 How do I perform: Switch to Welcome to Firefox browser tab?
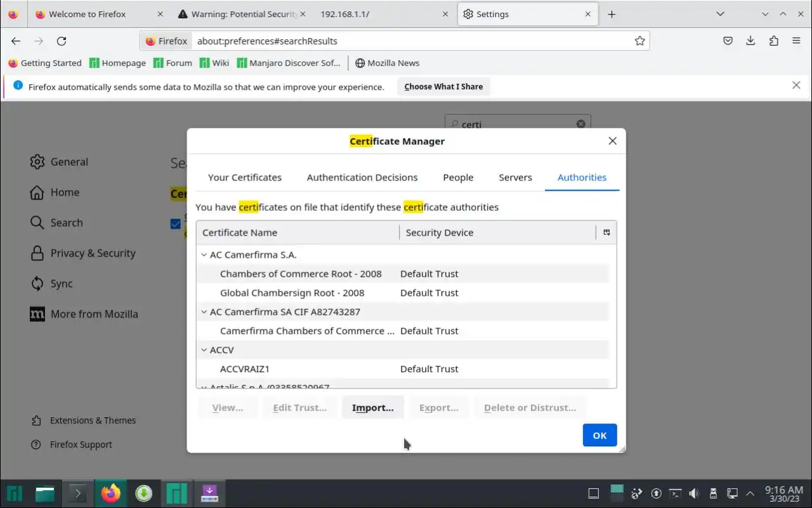pos(100,14)
